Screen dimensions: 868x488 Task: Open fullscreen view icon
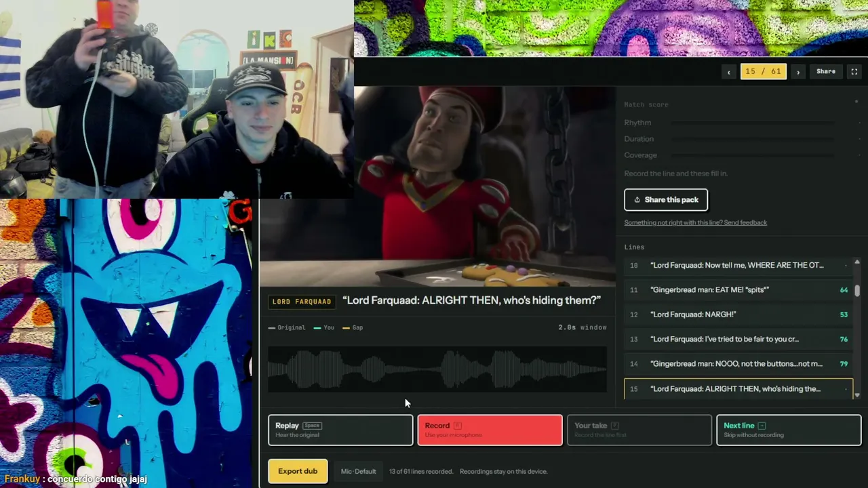[x=854, y=72]
